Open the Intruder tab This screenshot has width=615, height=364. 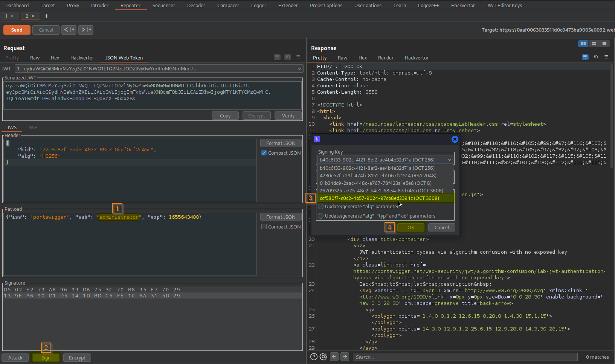click(100, 5)
